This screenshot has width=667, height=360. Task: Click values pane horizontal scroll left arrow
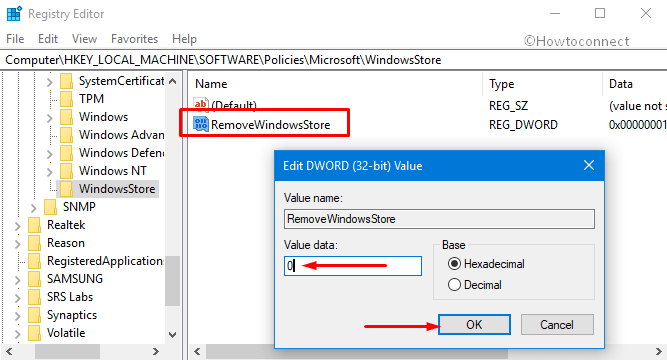coord(197,351)
